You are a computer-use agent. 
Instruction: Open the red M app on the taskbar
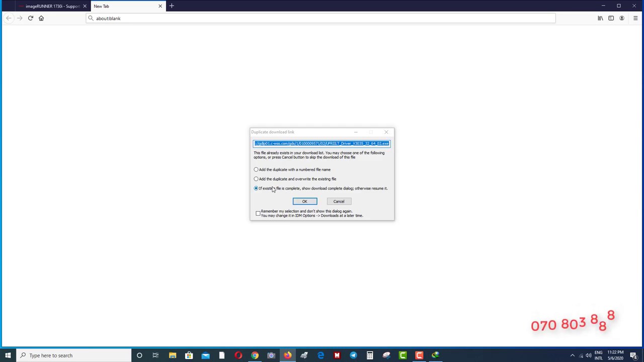click(337, 355)
